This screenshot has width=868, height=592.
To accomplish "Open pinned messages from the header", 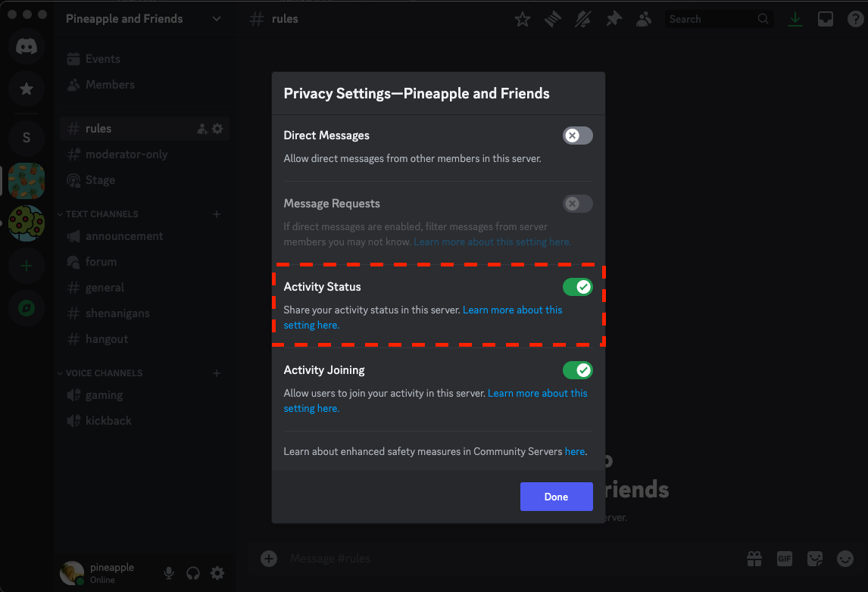I will (614, 20).
